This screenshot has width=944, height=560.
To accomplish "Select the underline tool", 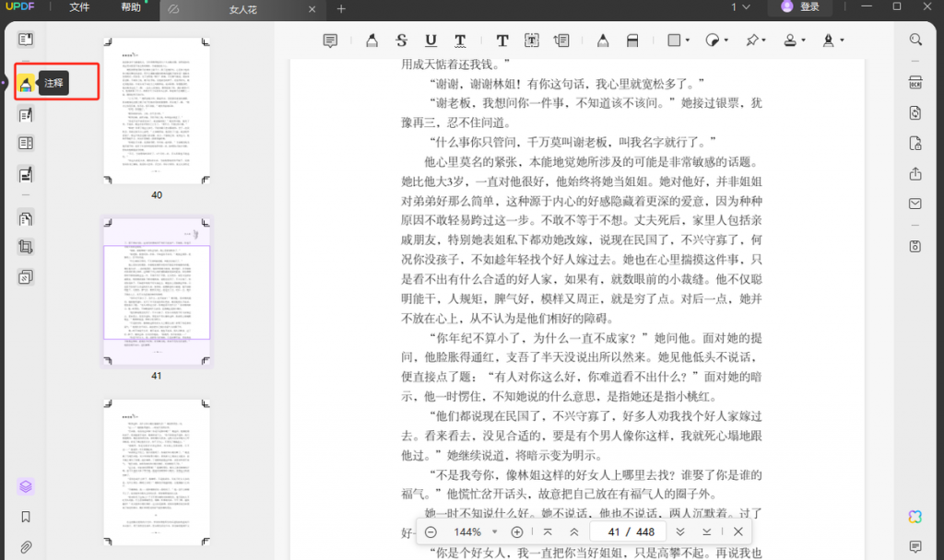I will click(431, 41).
